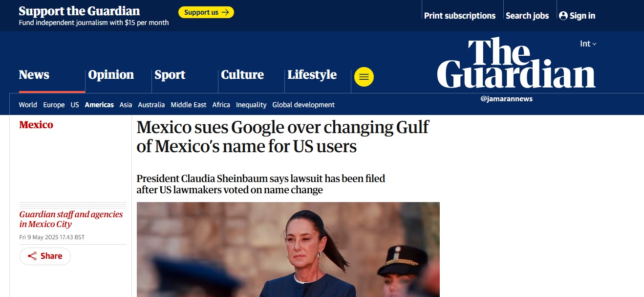Image resolution: width=644 pixels, height=297 pixels.
Task: Click the Guardian logo
Action: click(516, 64)
